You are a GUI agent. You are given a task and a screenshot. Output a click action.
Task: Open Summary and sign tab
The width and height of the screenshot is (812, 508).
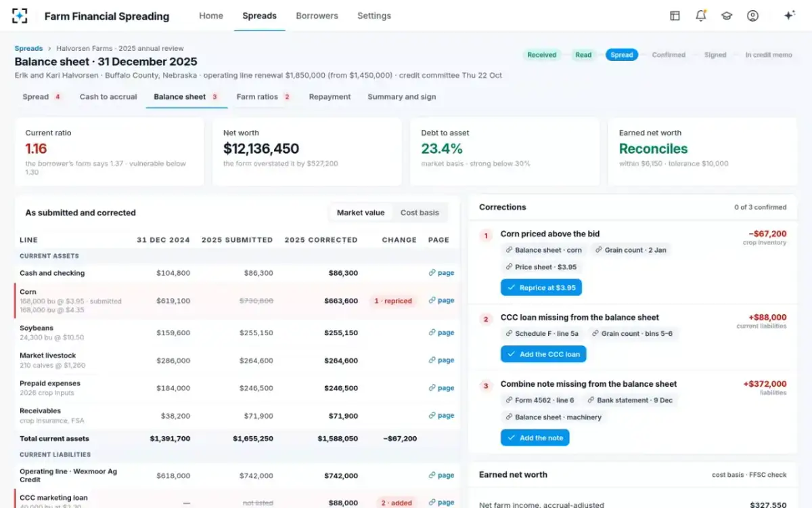point(402,97)
